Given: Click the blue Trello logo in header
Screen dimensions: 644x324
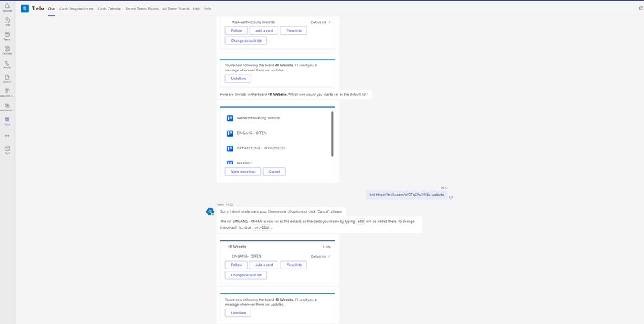Looking at the screenshot, I should pyautogui.click(x=25, y=8).
